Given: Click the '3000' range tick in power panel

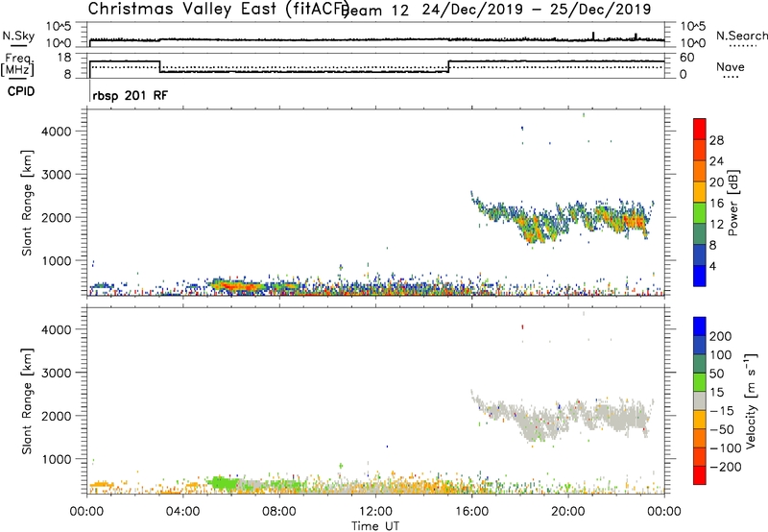Looking at the screenshot, I should (56, 175).
